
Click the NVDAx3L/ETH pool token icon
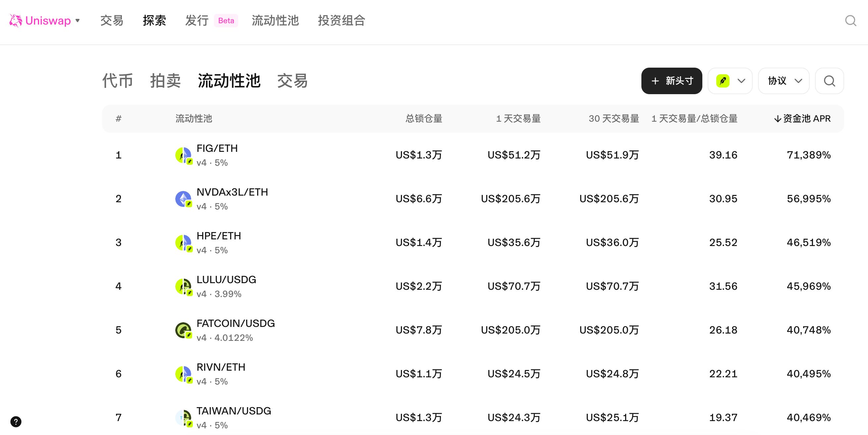coord(184,199)
